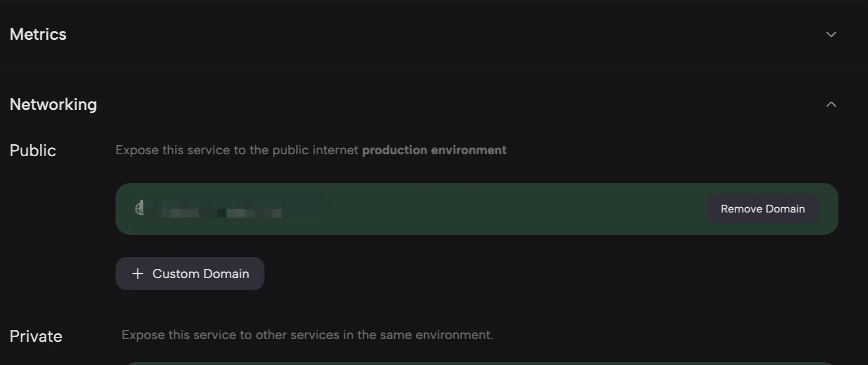
Task: Click the Private section label
Action: point(36,336)
